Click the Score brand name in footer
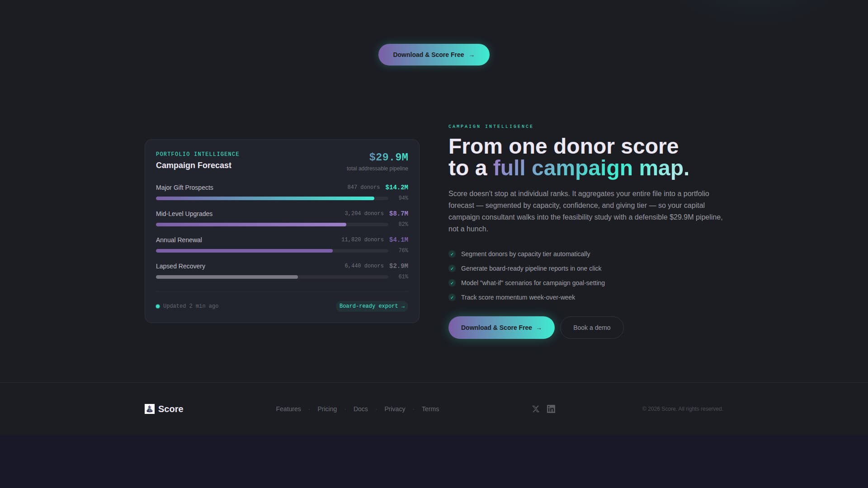868x488 pixels. [171, 409]
